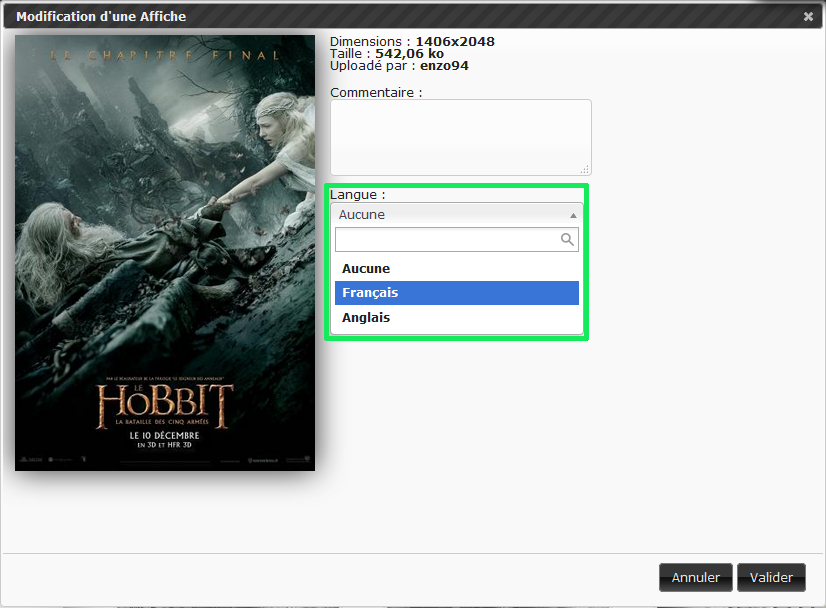This screenshot has width=826, height=608.
Task: Click the magnifier icon in the language search
Action: (567, 240)
